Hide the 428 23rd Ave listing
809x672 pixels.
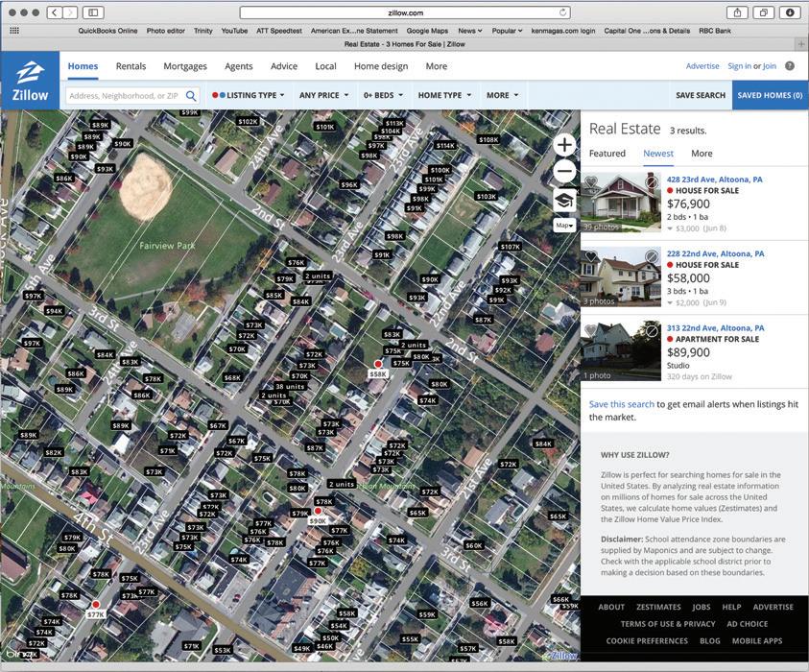[652, 182]
